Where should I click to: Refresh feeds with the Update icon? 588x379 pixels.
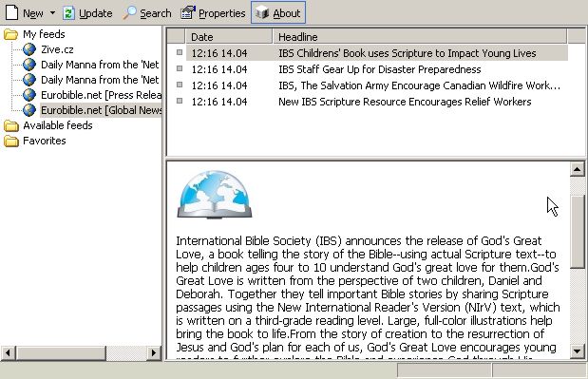click(x=68, y=13)
